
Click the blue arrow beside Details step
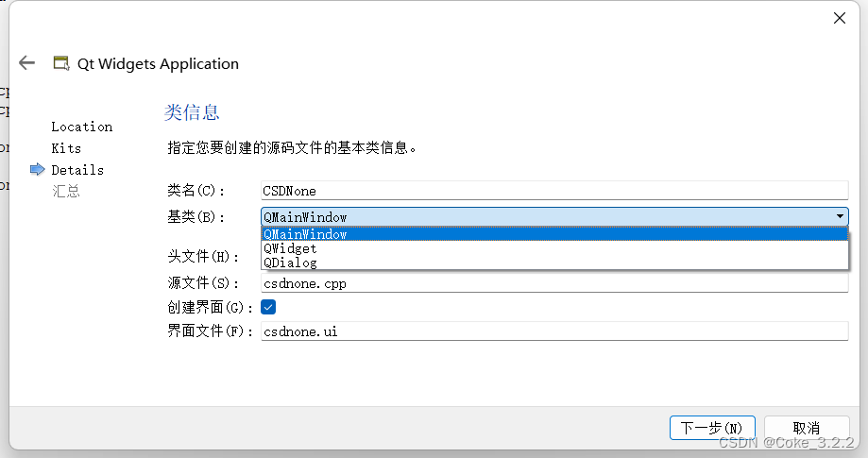pos(37,169)
